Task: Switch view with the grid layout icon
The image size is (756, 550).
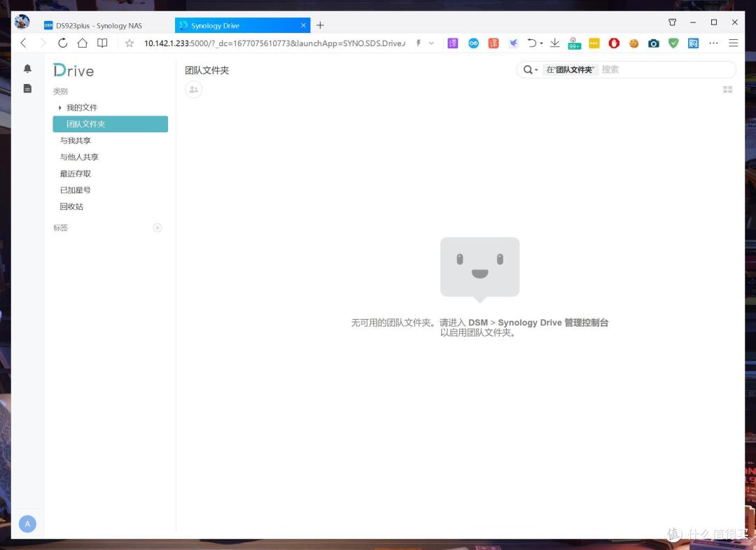Action: (x=727, y=90)
